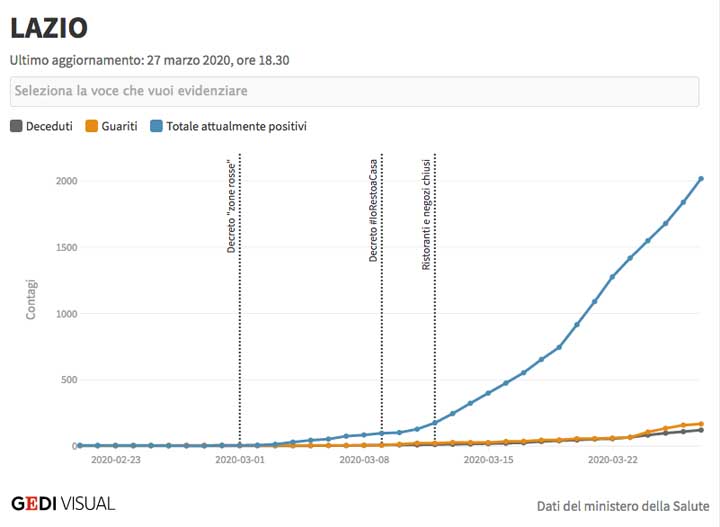Click the gray Deceduti color swatch
This screenshot has width=720, height=527.
click(x=16, y=126)
